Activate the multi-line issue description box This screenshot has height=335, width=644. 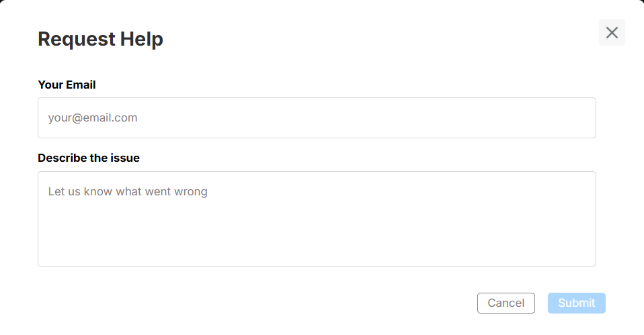[x=317, y=219]
